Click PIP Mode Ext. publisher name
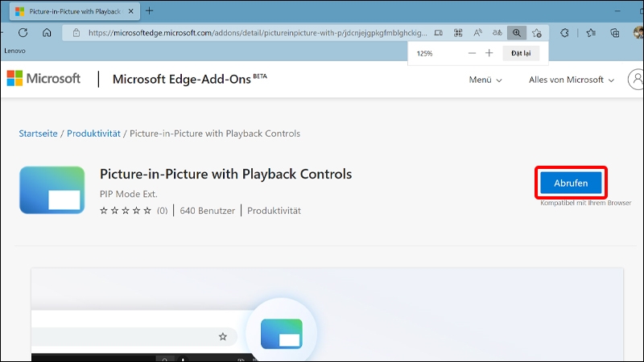 tap(129, 194)
